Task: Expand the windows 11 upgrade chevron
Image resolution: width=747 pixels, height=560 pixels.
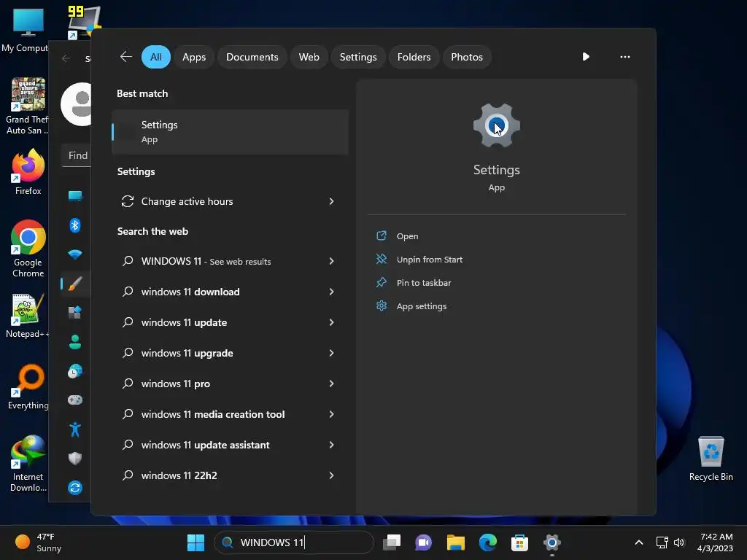Action: (331, 353)
